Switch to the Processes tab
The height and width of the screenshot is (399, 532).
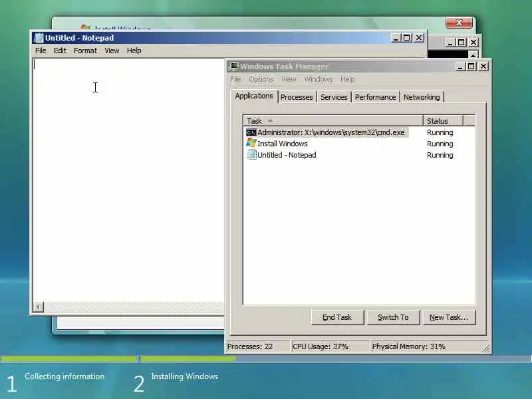pyautogui.click(x=297, y=97)
